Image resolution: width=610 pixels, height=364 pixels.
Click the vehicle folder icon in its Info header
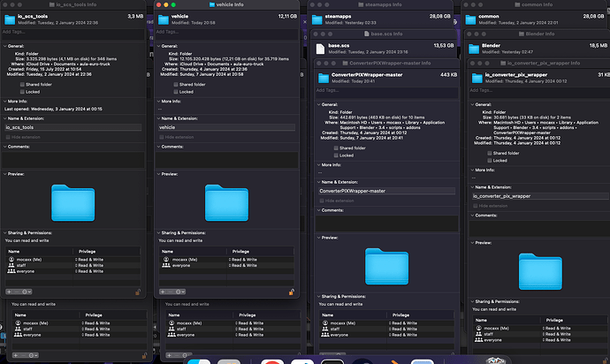pos(164,19)
